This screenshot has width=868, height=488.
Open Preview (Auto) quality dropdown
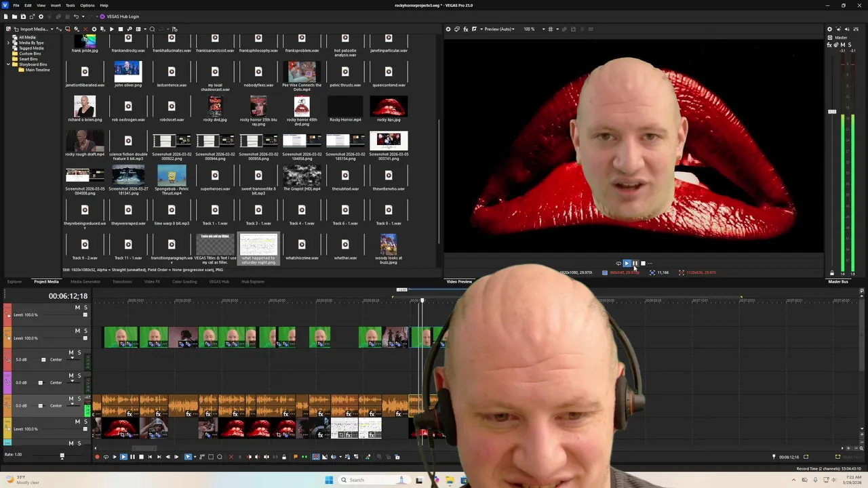coord(513,29)
